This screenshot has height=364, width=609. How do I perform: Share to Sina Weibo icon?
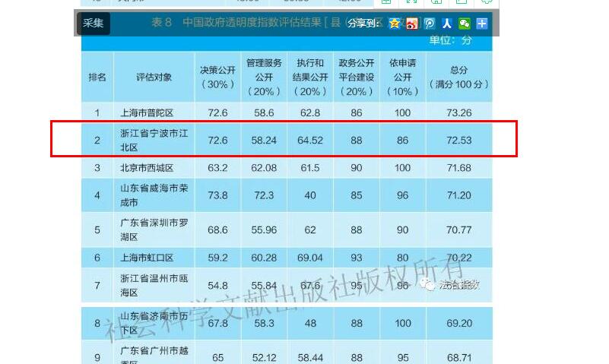[412, 24]
